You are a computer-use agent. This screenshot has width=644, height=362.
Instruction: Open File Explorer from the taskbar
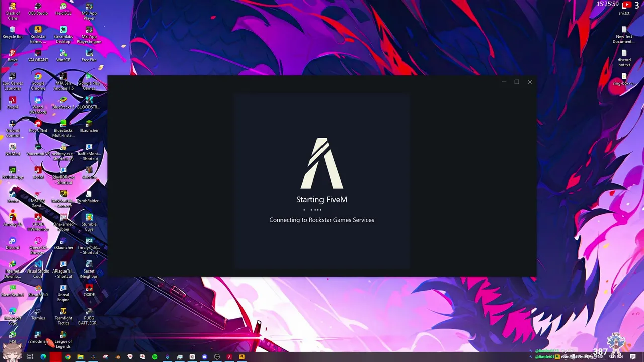(x=80, y=357)
